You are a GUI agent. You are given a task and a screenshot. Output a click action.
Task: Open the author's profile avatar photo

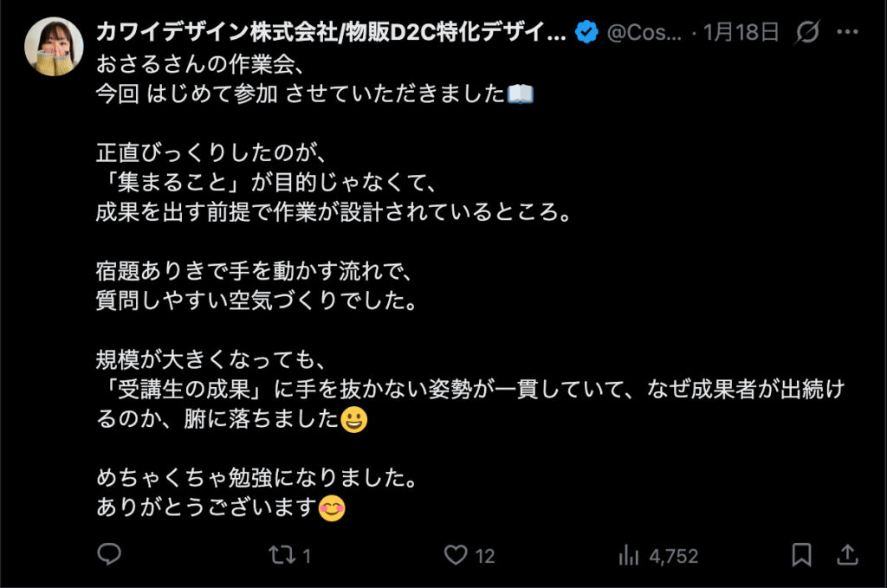coord(54,47)
